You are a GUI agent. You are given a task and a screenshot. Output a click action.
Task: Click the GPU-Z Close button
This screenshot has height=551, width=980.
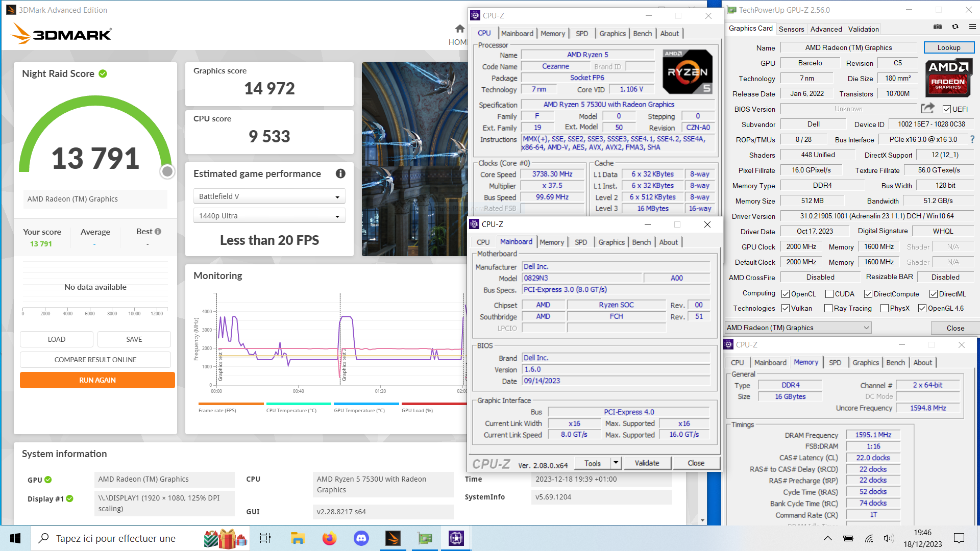pos(955,328)
